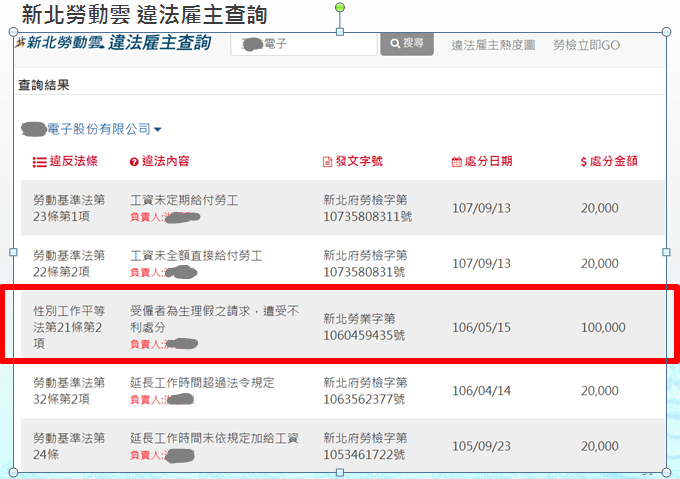Viewport: 680px width, 479px height.
Task: Select 勞動基準法第22條第2項 cell
Action: point(69,264)
